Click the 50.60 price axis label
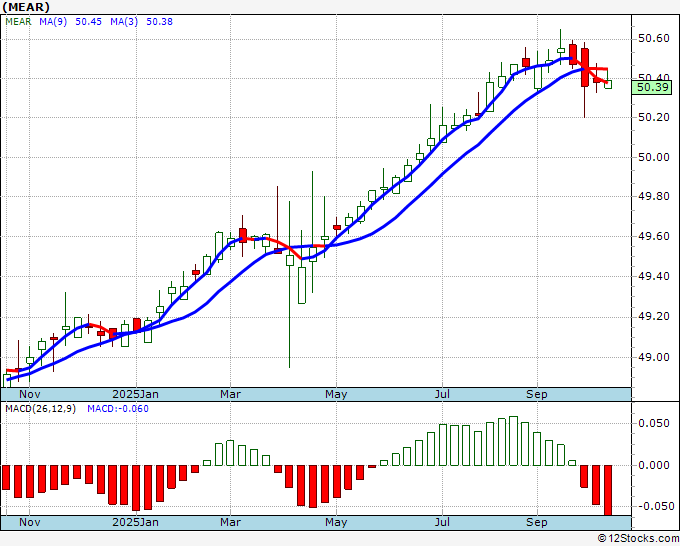 (x=654, y=39)
